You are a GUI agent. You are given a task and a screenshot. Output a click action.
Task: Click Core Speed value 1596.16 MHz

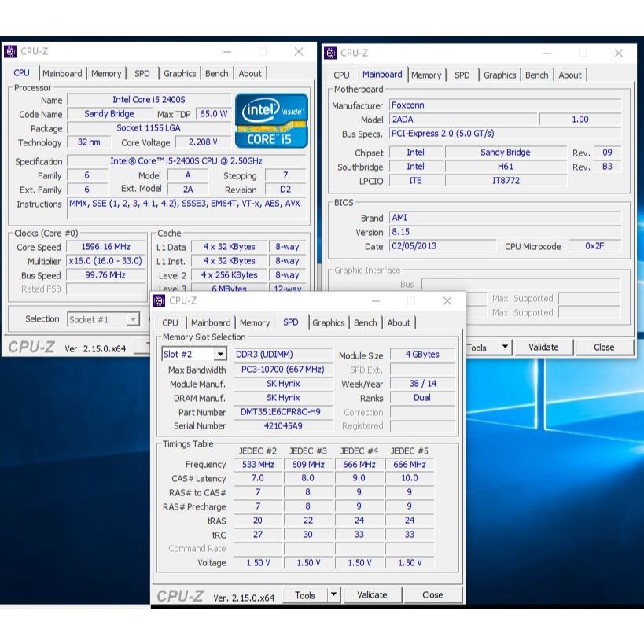coord(105,247)
